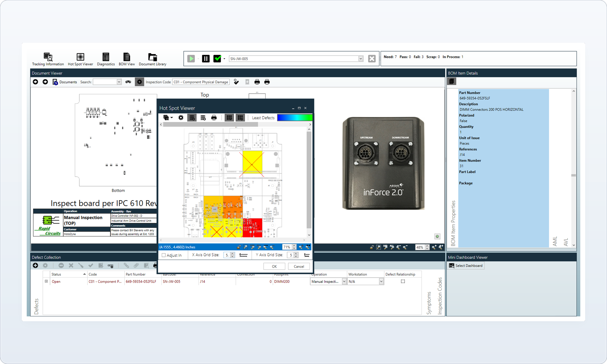Toggle the lock zoom icon in Hot Spot Viewer
Image resolution: width=607 pixels, height=364 pixels.
click(x=239, y=247)
